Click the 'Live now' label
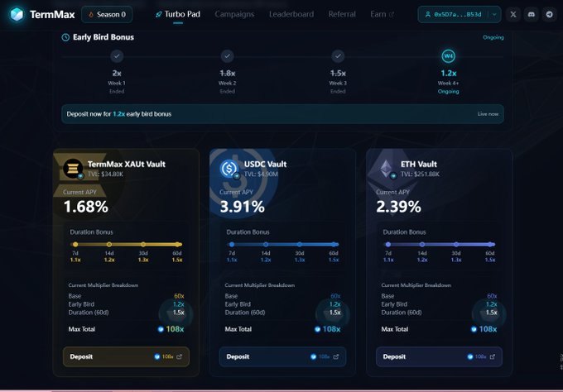Image resolution: width=563 pixels, height=392 pixels. pyautogui.click(x=488, y=114)
